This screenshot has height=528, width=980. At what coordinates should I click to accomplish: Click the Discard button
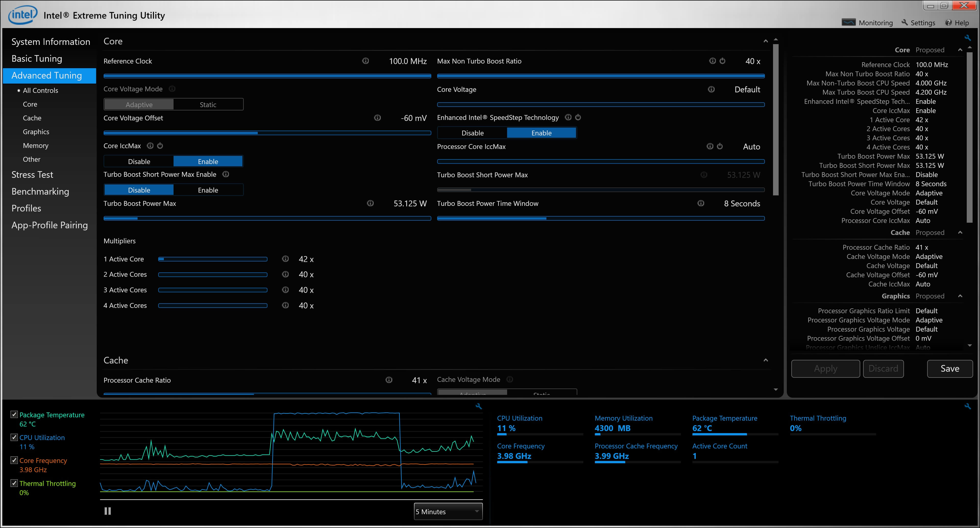pos(883,368)
